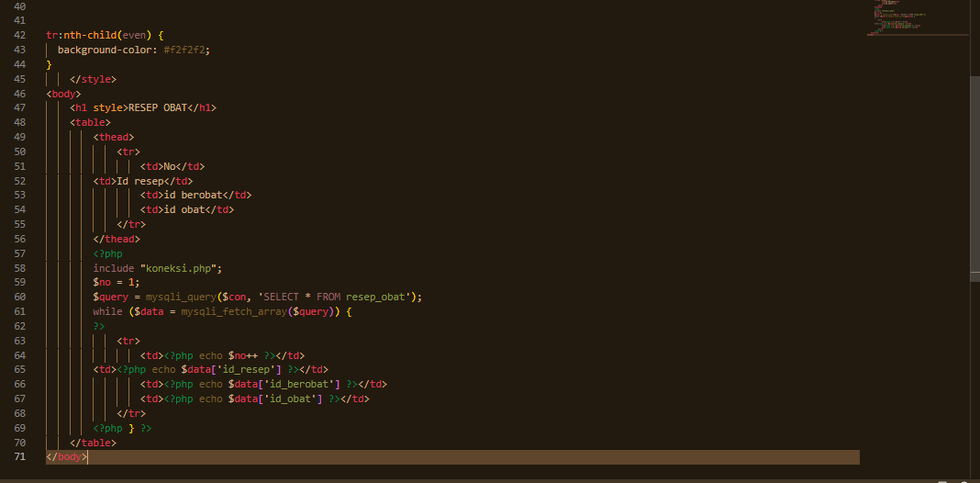Click line number 63 in the gutter
980x483 pixels.
[x=19, y=341]
